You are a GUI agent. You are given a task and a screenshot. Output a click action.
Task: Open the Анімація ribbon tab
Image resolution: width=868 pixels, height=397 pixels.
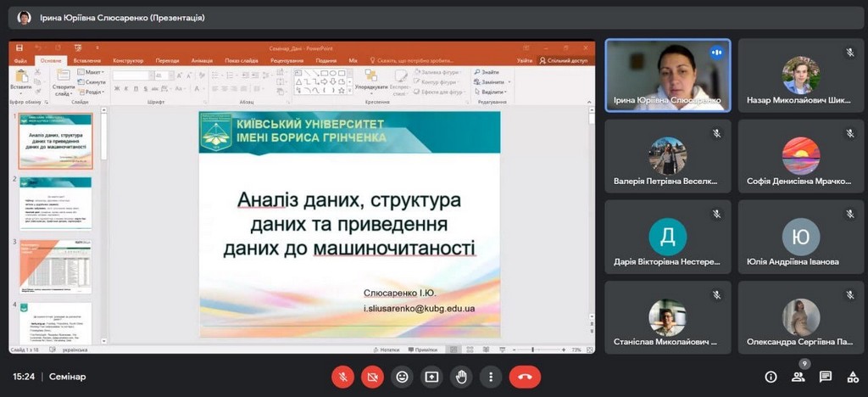point(202,61)
